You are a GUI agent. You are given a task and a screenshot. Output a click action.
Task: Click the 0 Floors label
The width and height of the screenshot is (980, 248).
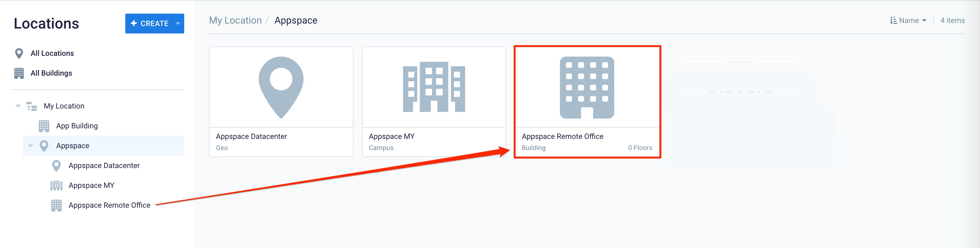coord(640,148)
